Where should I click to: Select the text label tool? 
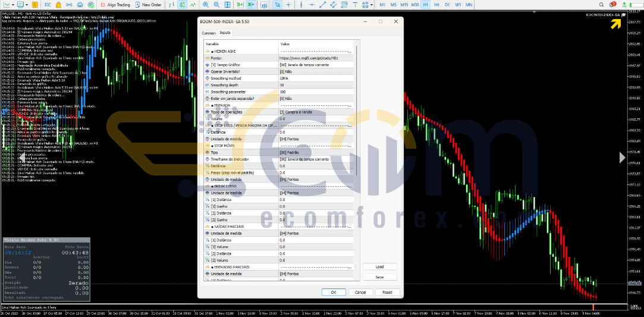pos(355,5)
